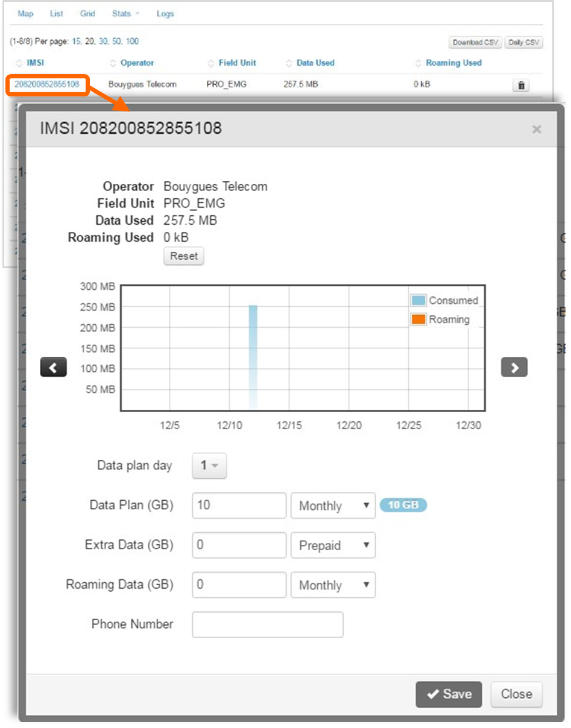This screenshot has height=728, width=571.
Task: Open the Stats menu
Action: (x=125, y=13)
